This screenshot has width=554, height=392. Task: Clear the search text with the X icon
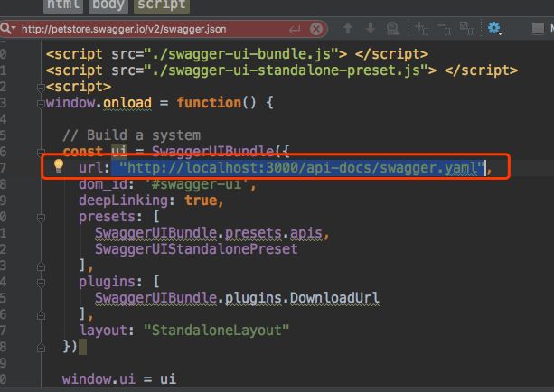[316, 29]
